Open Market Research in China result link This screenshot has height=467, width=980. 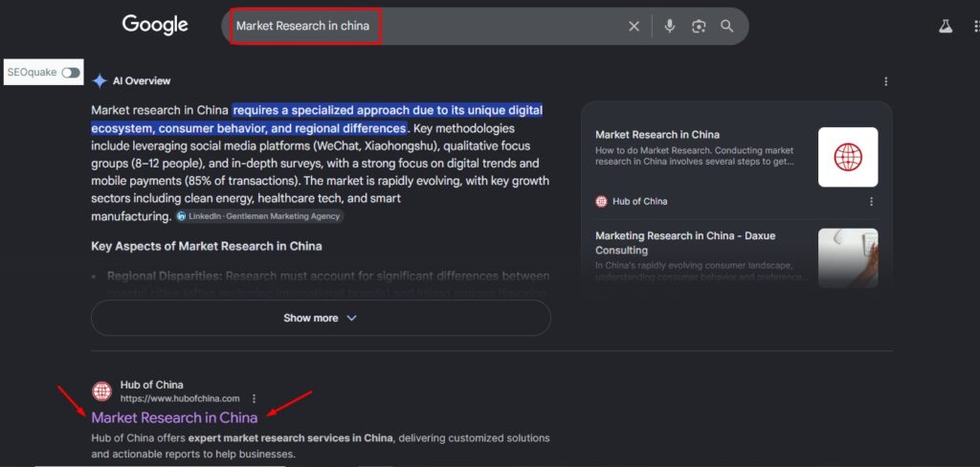click(x=174, y=417)
